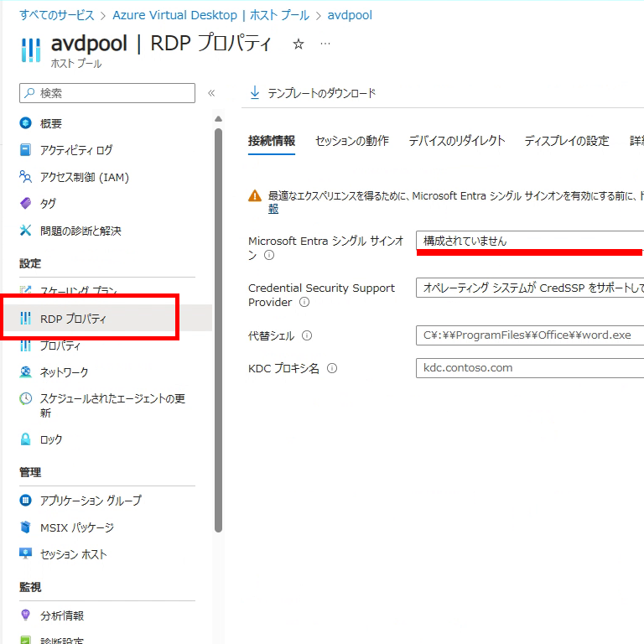Click the clock icon for スケジュールされたエージェントの更新
644x644 pixels.
25,398
